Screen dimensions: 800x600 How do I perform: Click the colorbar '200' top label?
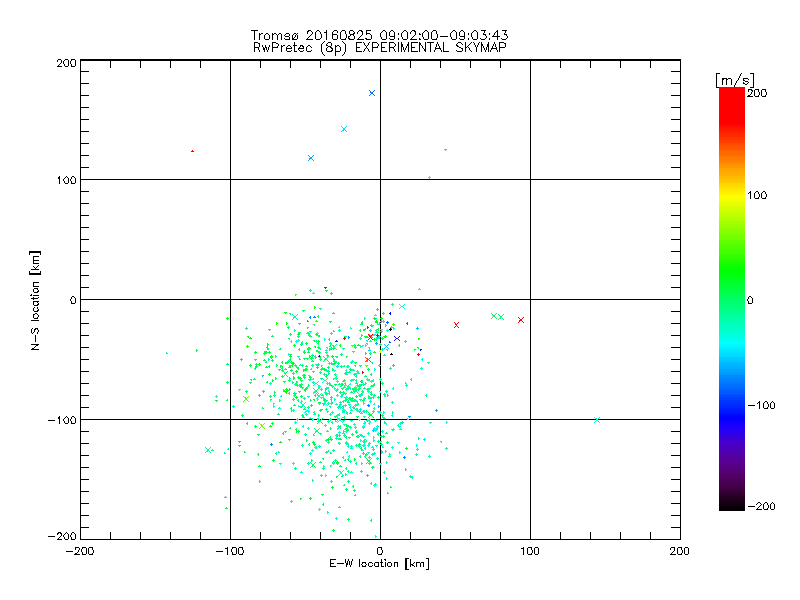pyautogui.click(x=757, y=93)
